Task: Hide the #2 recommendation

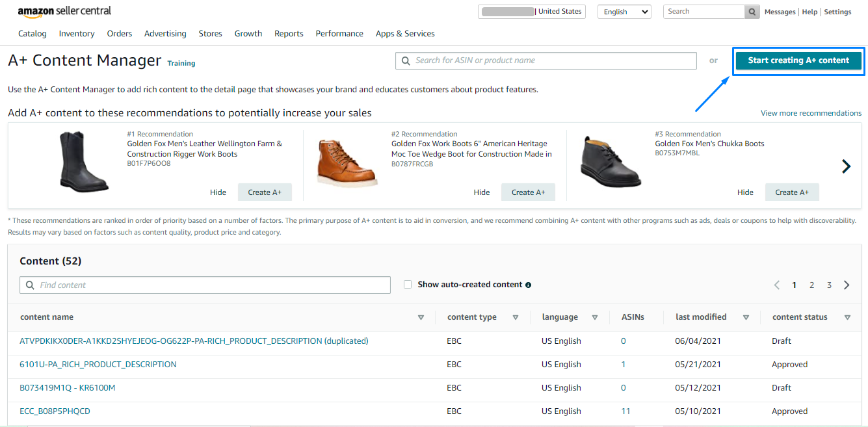Action: coord(482,192)
